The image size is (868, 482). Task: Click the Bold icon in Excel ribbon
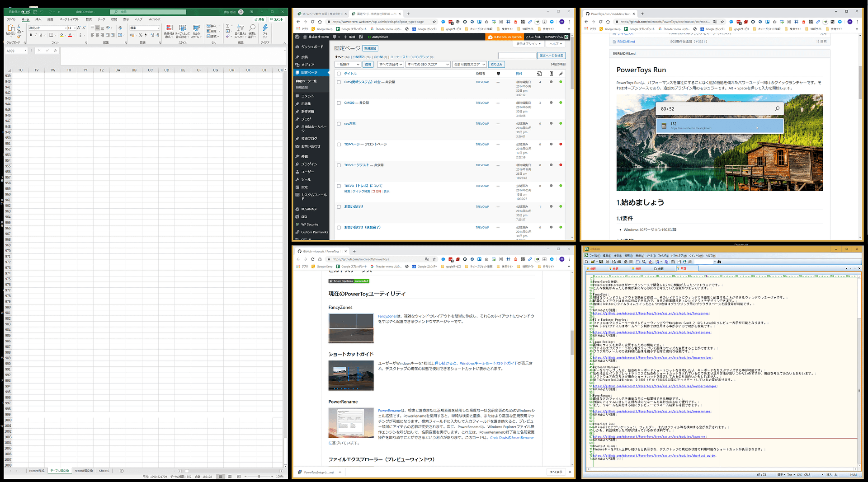[31, 35]
